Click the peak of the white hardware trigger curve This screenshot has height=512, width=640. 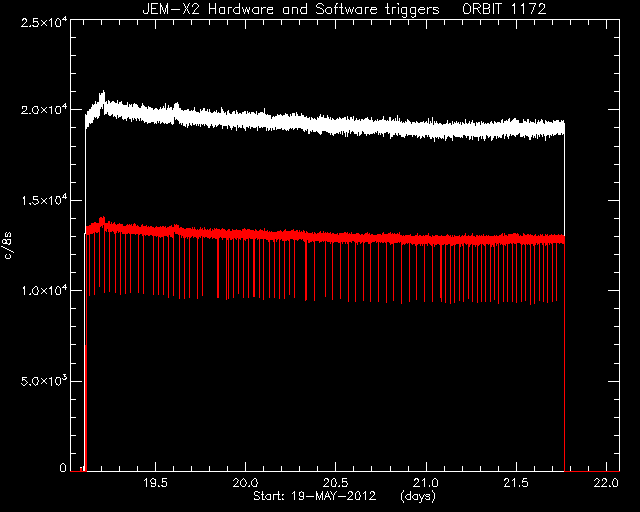coord(103,93)
